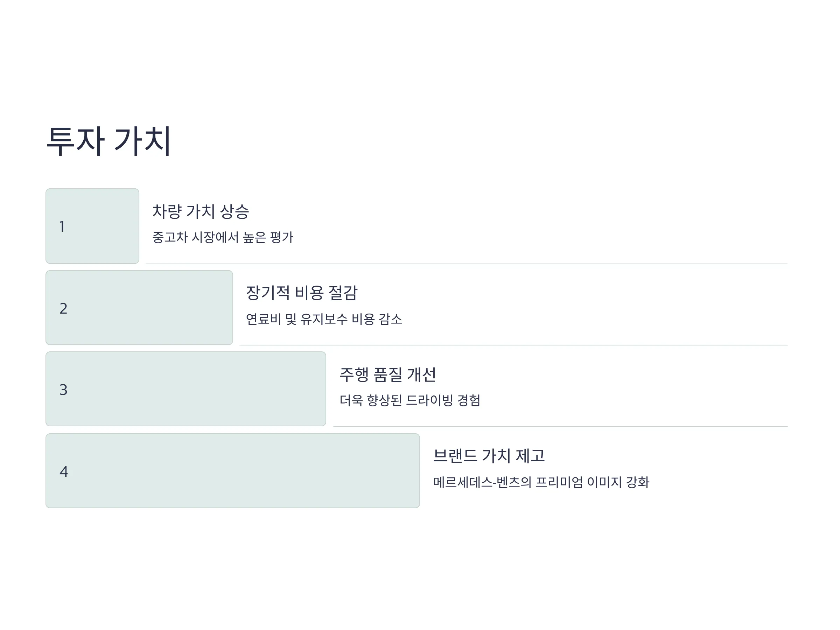Screen dimensions: 840x630
Task: Click the heading 브랜드 가치 제고
Action: (489, 456)
